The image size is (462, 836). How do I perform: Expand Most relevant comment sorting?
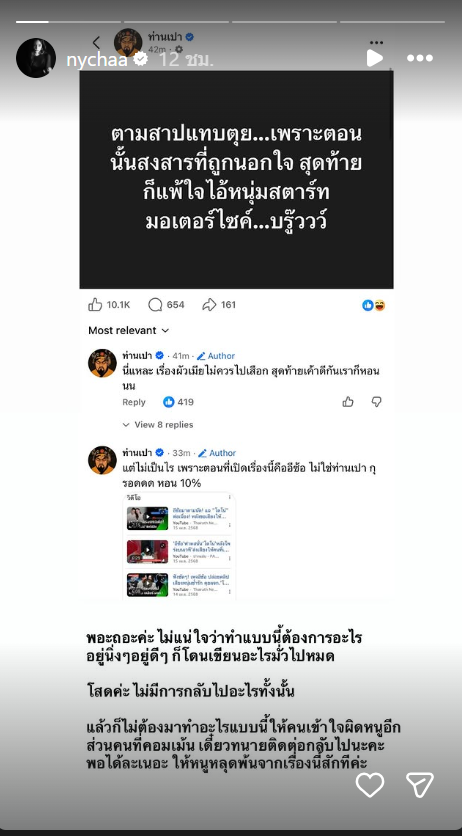(x=128, y=331)
